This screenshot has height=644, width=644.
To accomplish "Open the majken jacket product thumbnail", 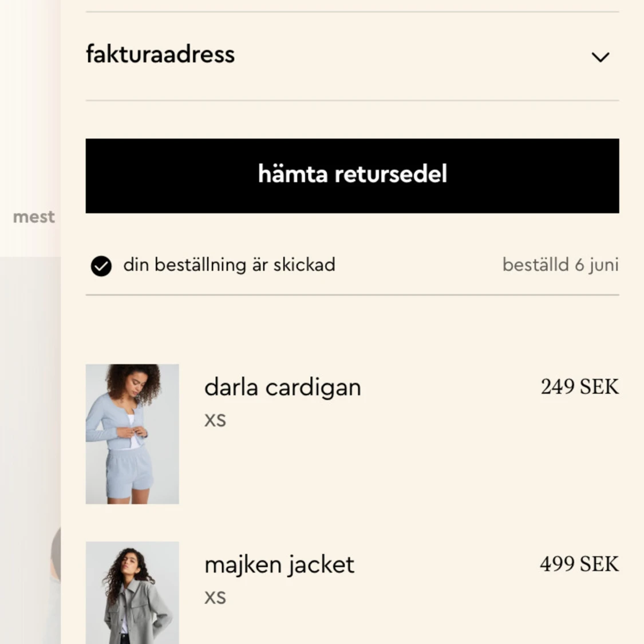I will [x=132, y=592].
